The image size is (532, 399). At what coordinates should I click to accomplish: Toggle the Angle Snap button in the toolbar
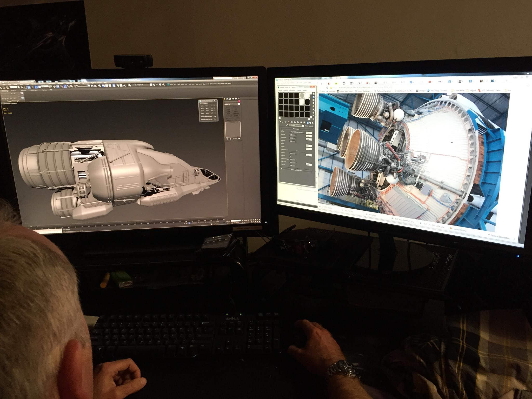[x=65, y=86]
